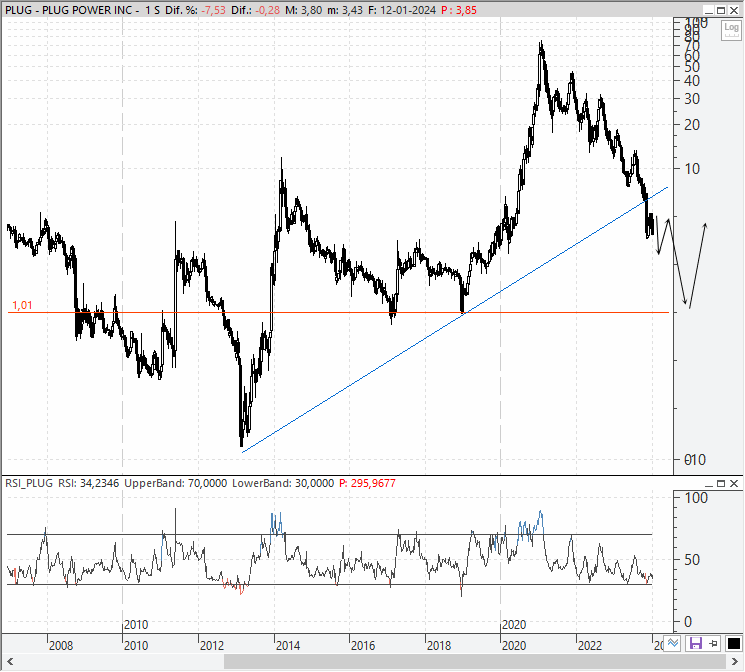The width and height of the screenshot is (745, 672).
Task: Open the black color swatch
Action: (x=734, y=643)
